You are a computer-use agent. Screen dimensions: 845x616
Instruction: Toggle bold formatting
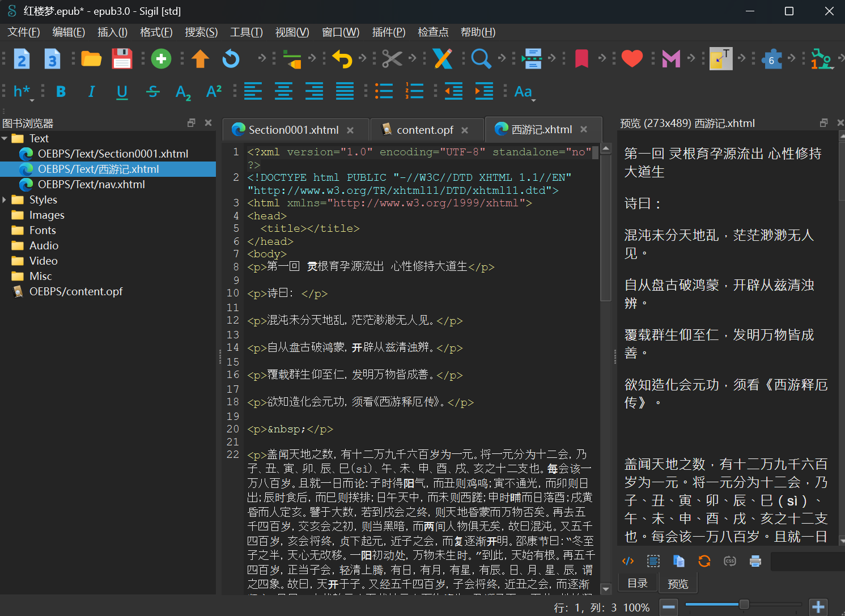61,91
